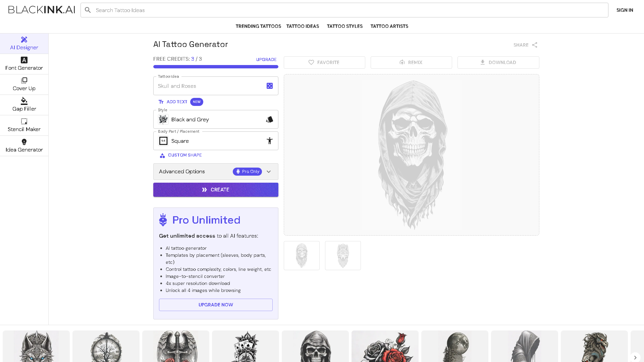Select the Stencil Maker tool

tap(24, 125)
